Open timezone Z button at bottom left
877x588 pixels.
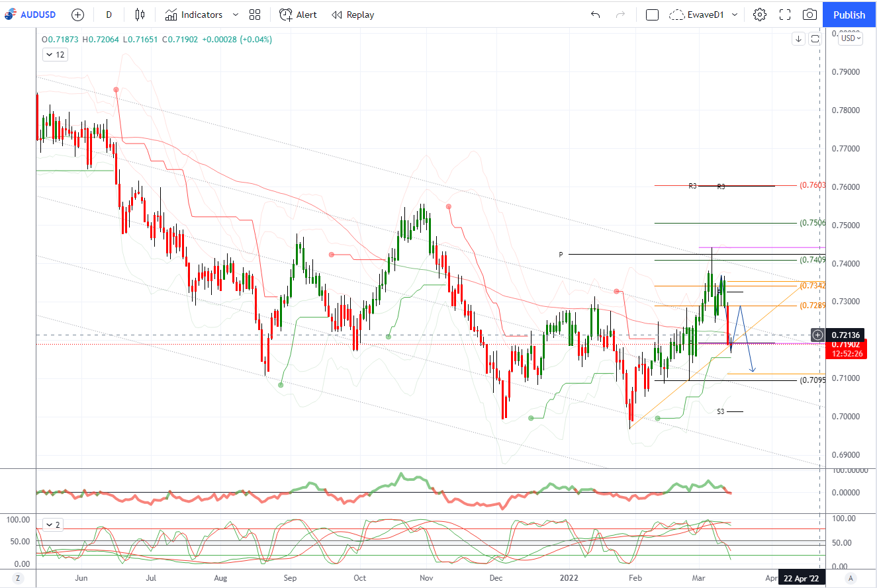click(18, 578)
